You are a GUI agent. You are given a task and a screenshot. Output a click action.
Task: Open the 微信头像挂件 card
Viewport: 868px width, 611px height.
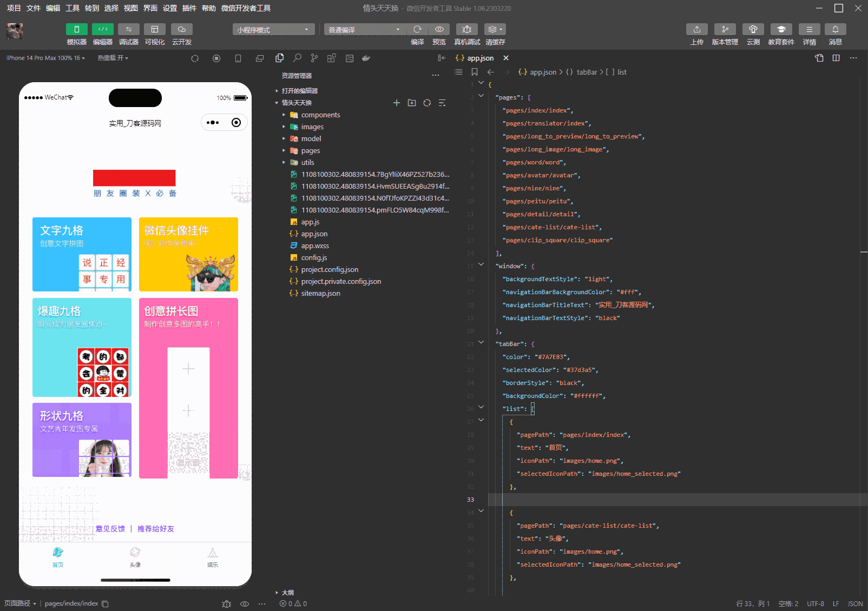188,254
